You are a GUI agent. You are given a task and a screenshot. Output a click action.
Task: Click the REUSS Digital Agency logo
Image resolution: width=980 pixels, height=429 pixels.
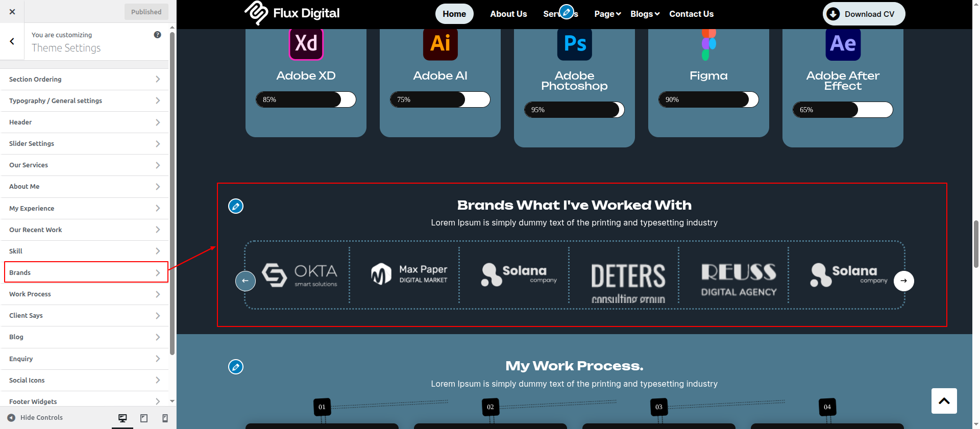click(x=739, y=280)
